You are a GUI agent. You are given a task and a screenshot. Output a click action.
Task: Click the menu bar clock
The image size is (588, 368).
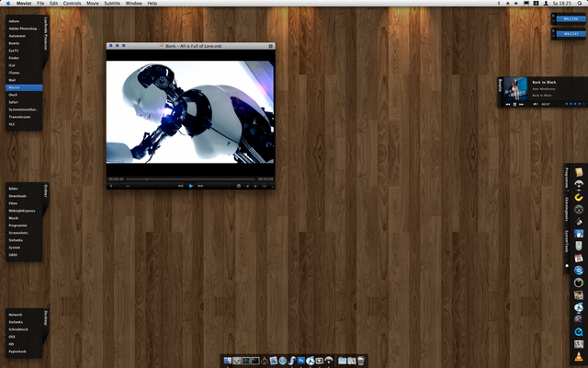point(561,3)
